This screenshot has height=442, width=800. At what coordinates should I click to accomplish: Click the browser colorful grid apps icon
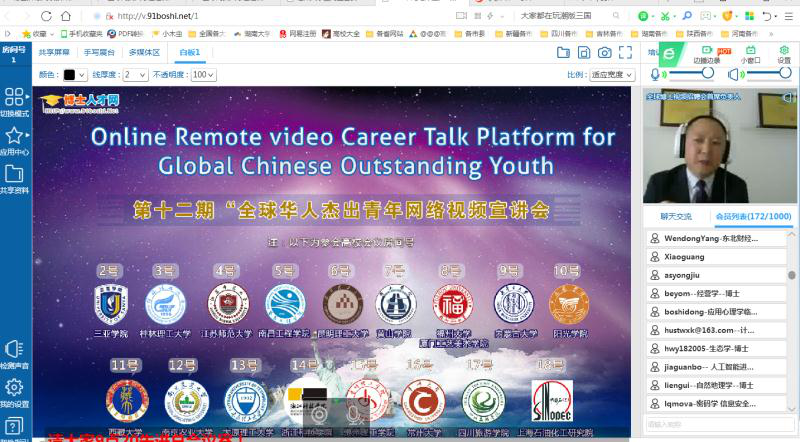tap(749, 16)
